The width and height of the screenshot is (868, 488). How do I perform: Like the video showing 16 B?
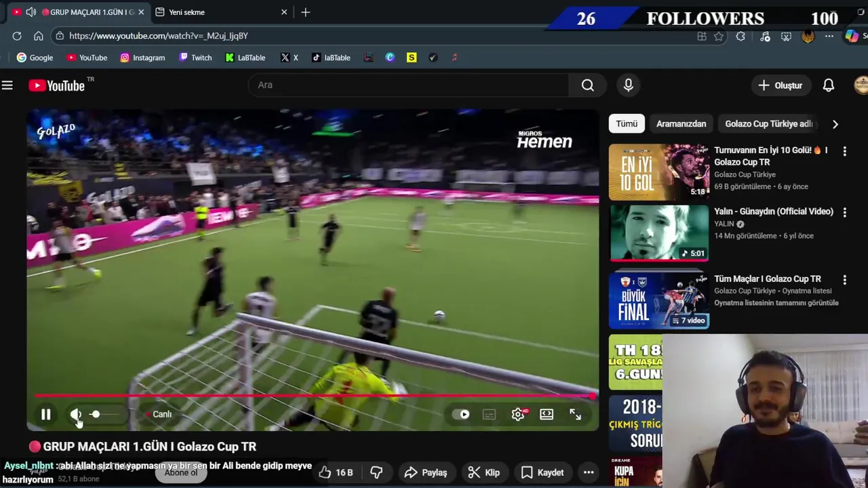pyautogui.click(x=336, y=472)
